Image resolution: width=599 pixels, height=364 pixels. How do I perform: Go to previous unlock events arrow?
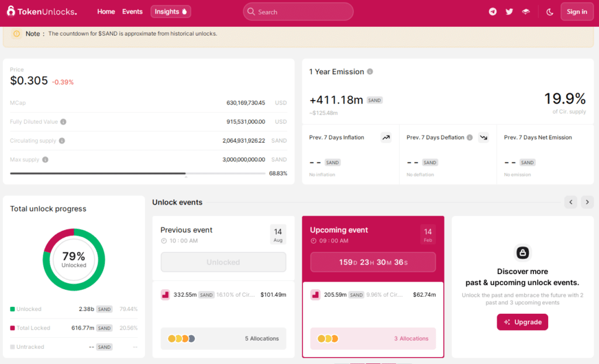click(571, 202)
